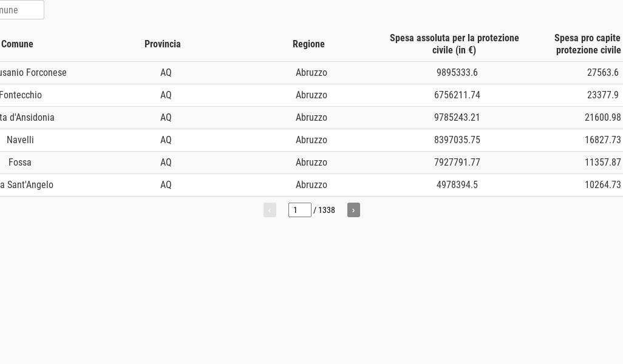
Task: Sort by Spesa pro capite column header
Action: click(x=587, y=44)
